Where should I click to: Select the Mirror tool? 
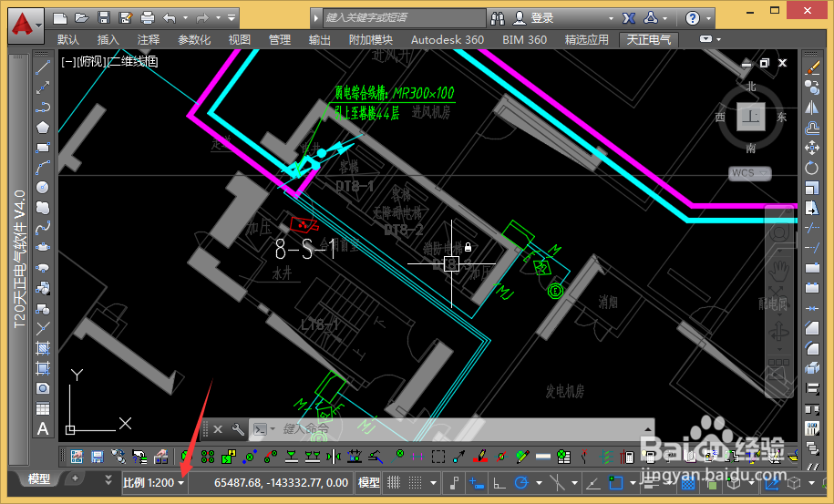click(812, 108)
